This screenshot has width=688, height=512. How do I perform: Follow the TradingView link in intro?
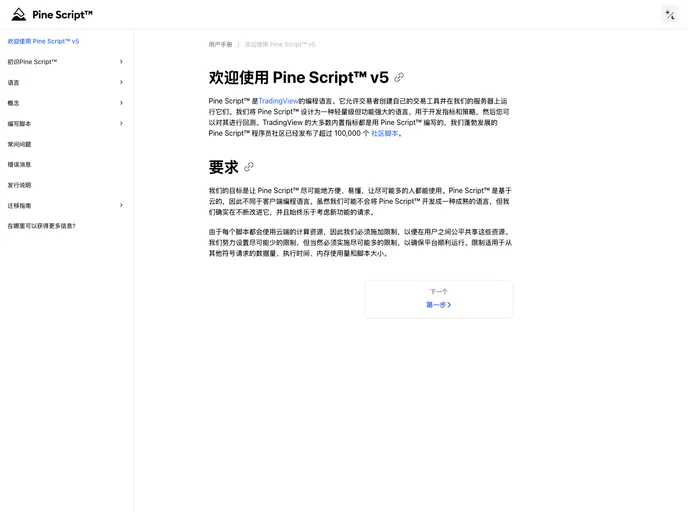coord(278,101)
